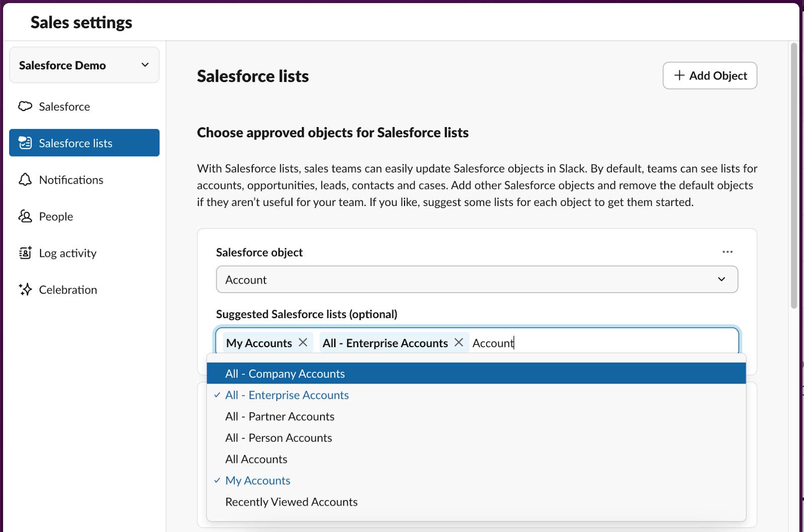804x532 pixels.
Task: Click the chevron on the Account dropdown
Action: pyautogui.click(x=722, y=279)
